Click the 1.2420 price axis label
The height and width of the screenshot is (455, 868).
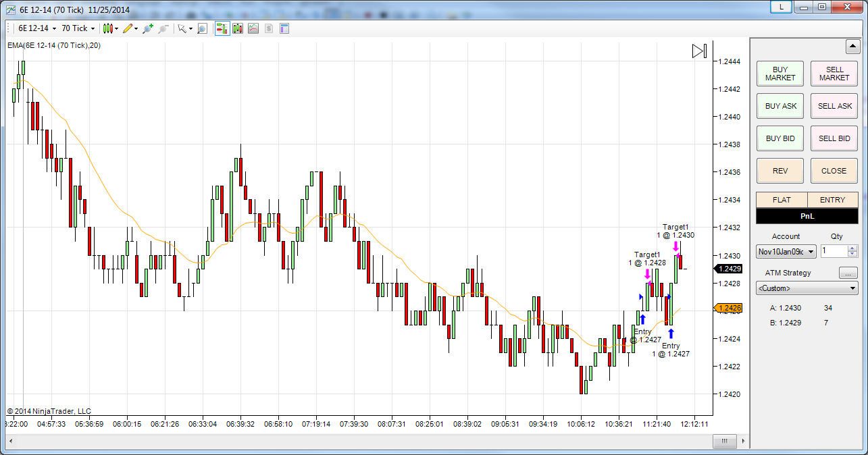(x=730, y=394)
